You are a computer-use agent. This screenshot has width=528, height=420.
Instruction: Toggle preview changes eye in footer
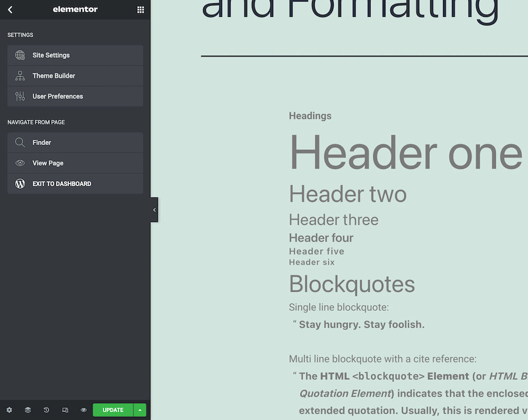coord(83,410)
